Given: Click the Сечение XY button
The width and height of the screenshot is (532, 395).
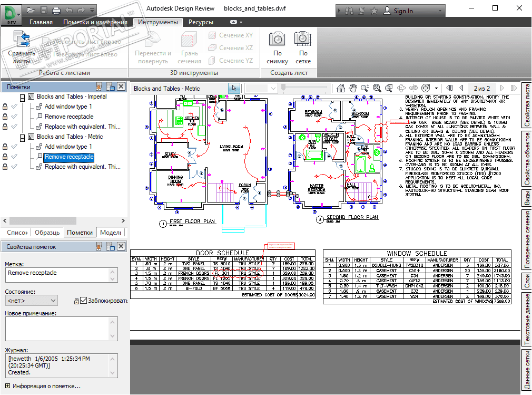Looking at the screenshot, I should pyautogui.click(x=231, y=35).
